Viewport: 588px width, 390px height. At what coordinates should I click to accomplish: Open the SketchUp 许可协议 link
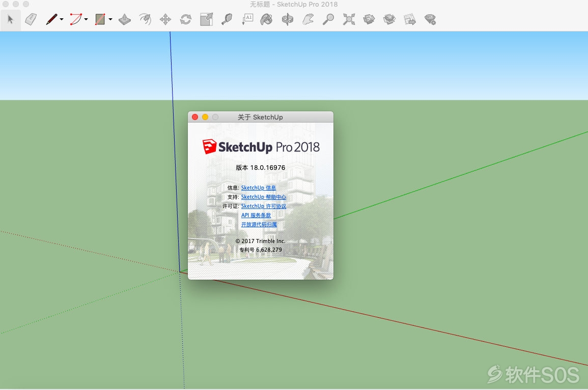coord(264,206)
